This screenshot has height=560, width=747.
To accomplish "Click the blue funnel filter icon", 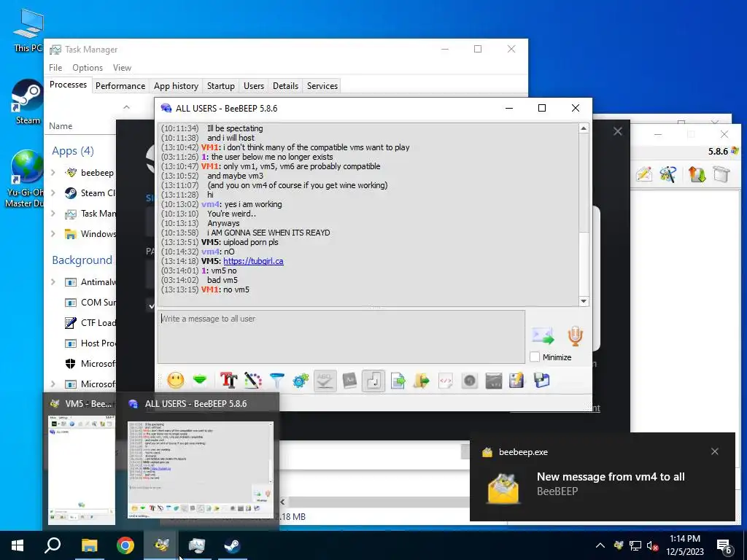I will click(276, 381).
